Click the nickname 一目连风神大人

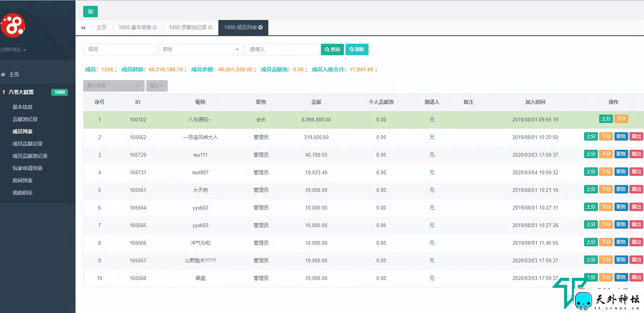201,137
